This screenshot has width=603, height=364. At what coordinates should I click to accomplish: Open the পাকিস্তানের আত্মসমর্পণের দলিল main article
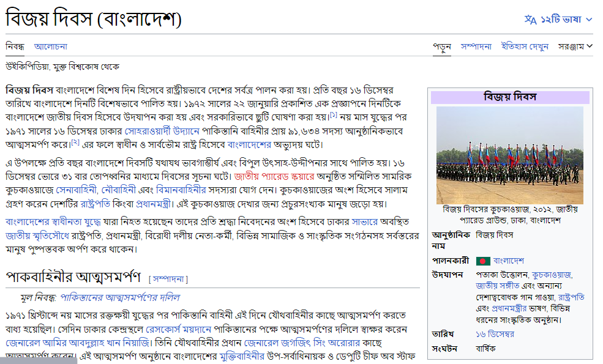click(x=120, y=297)
